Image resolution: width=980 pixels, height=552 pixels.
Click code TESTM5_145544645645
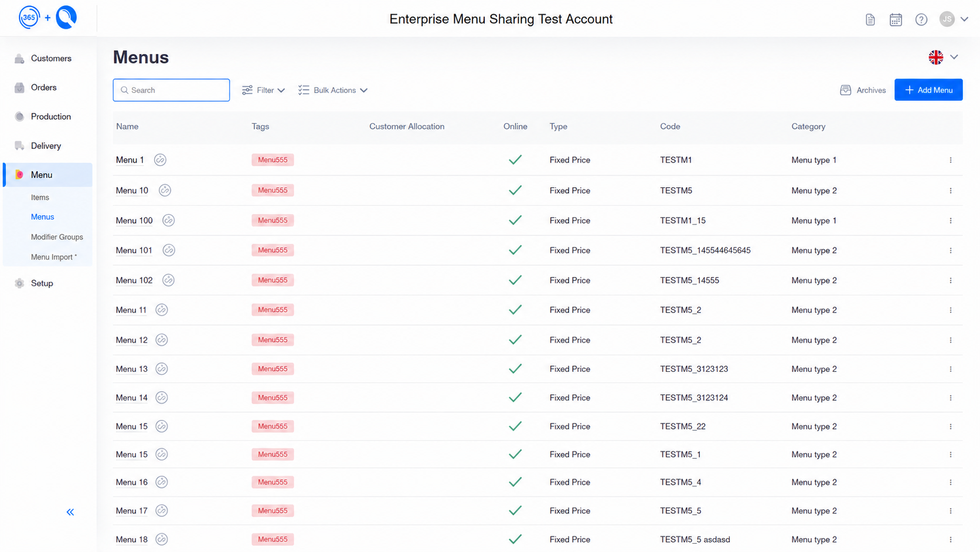[705, 250]
